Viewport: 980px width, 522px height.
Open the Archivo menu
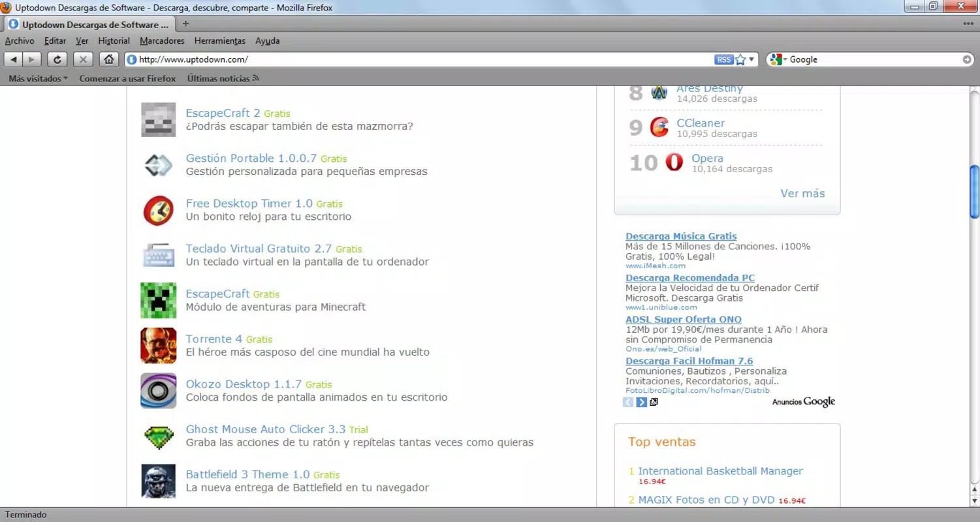[x=20, y=40]
